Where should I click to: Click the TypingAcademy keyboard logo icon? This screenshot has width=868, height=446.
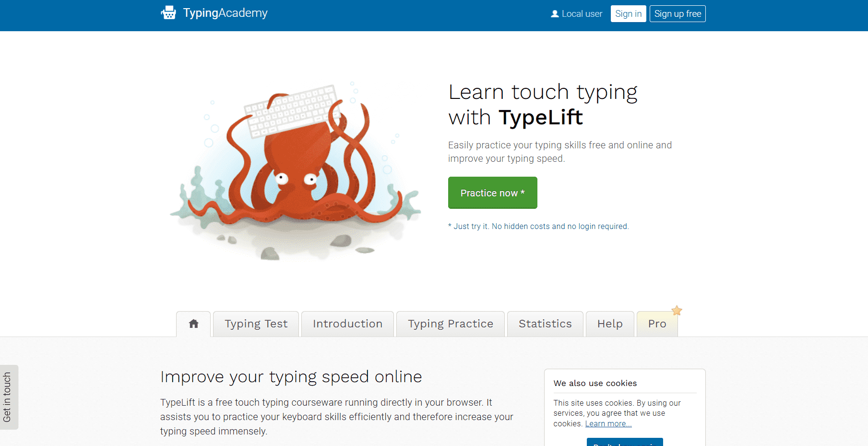coord(168,13)
